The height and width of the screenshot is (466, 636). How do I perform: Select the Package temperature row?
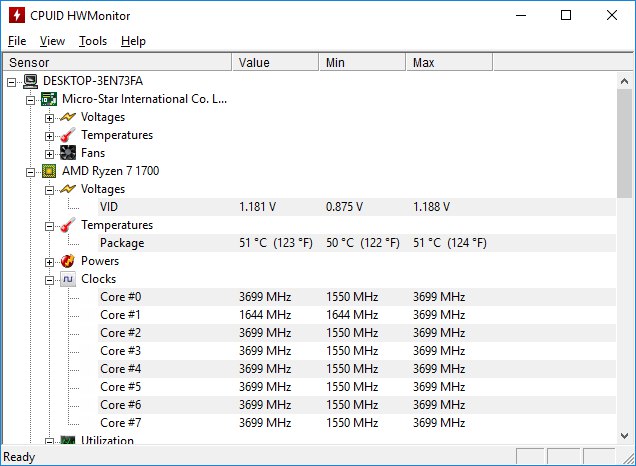tap(122, 243)
